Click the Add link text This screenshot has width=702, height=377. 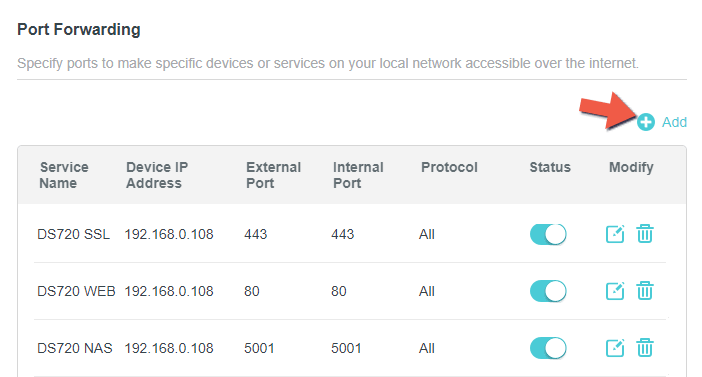click(674, 122)
